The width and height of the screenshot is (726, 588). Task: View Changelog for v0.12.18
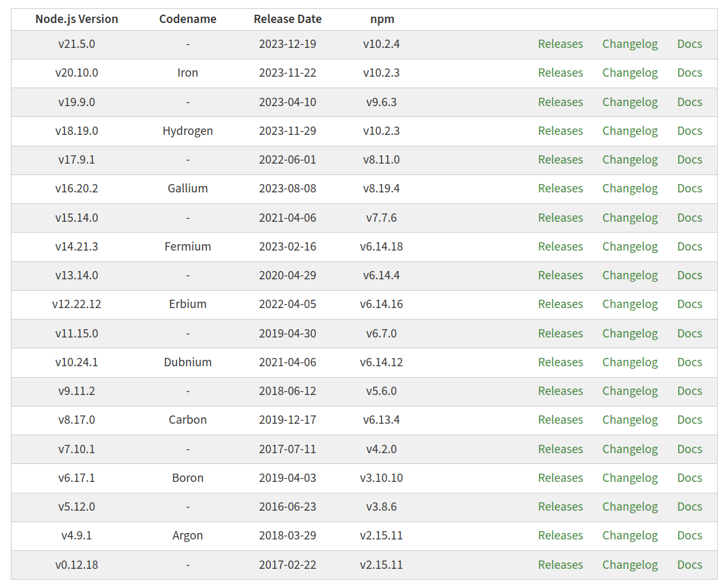[629, 565]
